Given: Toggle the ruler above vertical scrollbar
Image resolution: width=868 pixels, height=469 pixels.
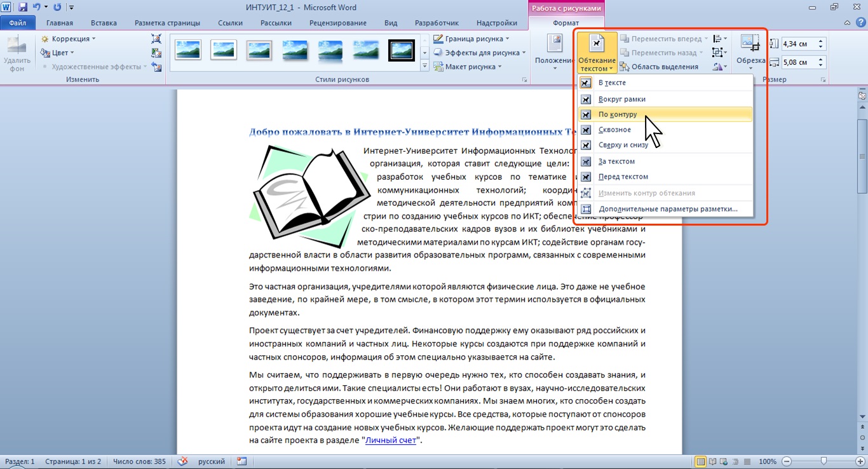Looking at the screenshot, I should pyautogui.click(x=862, y=96).
